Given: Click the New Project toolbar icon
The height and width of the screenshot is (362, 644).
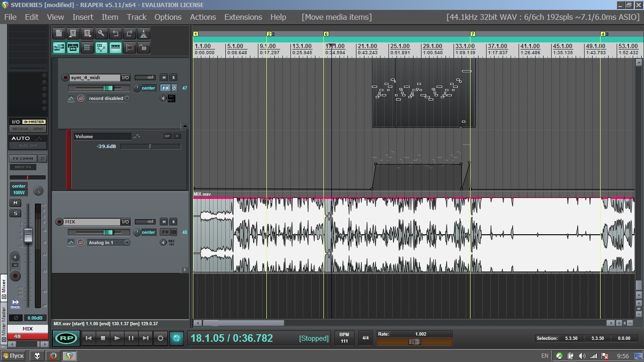Looking at the screenshot, I should point(59,33).
